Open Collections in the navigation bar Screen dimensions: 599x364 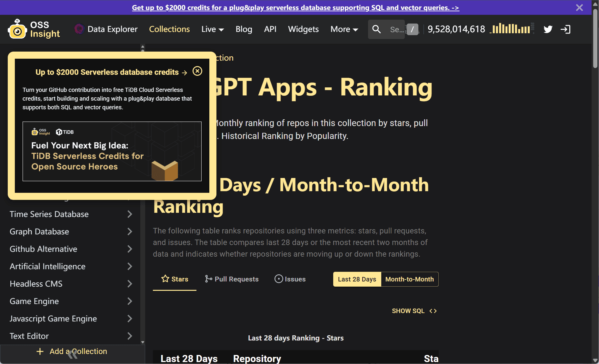click(169, 29)
